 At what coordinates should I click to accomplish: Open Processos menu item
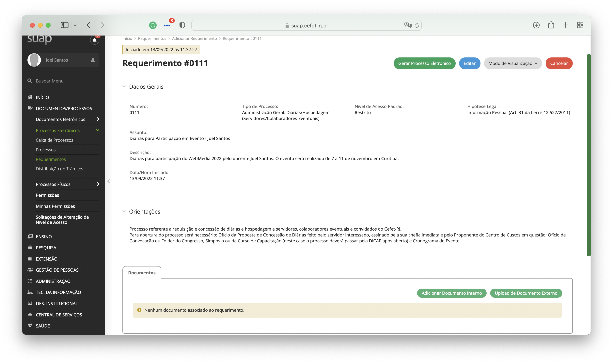tap(46, 150)
